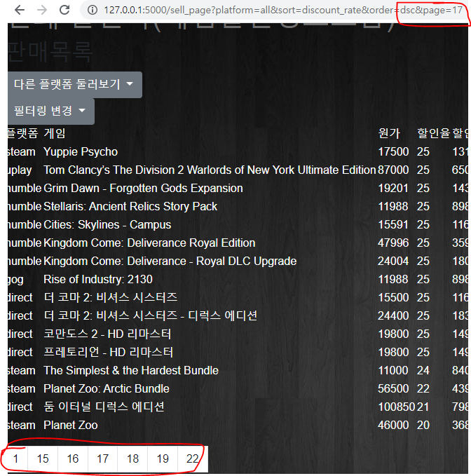Reload the page with the refresh icon
471x476 pixels.
(64, 10)
